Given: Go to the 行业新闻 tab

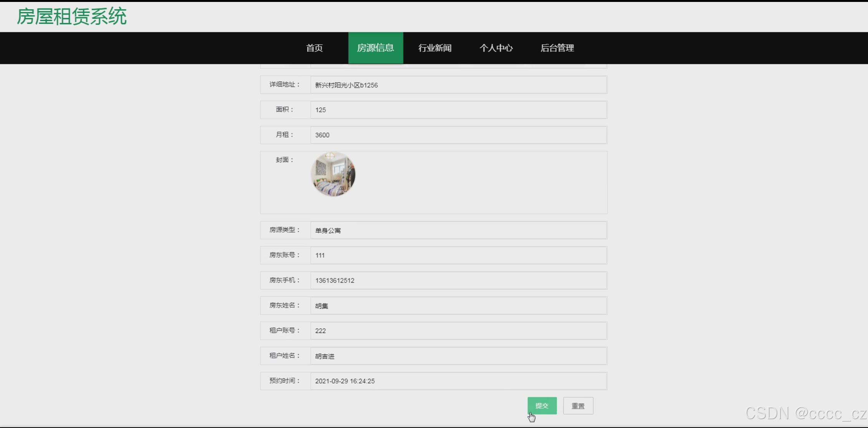Looking at the screenshot, I should click(435, 48).
